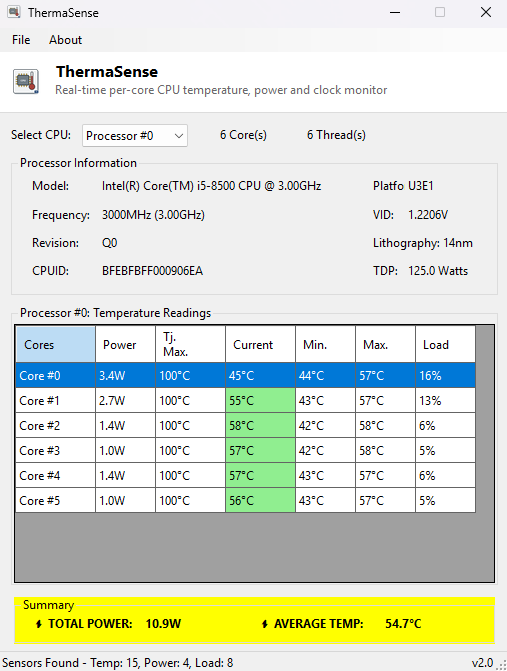Click the Revision value Q0

point(110,243)
